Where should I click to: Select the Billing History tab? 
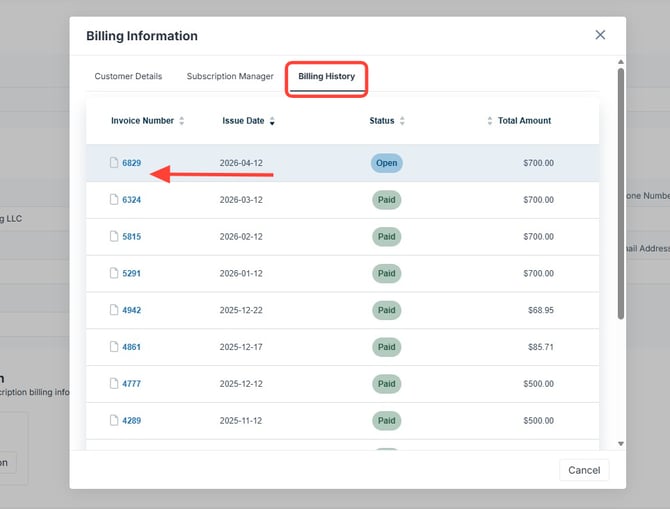coord(326,76)
